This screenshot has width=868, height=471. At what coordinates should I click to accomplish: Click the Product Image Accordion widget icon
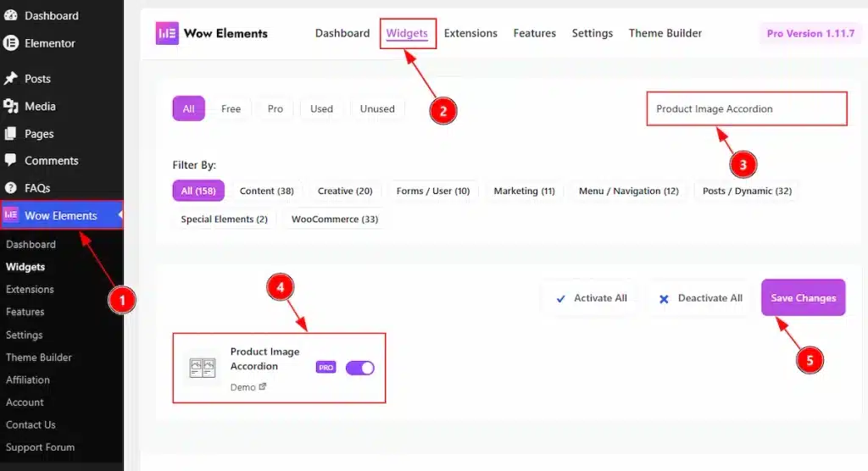coord(203,368)
